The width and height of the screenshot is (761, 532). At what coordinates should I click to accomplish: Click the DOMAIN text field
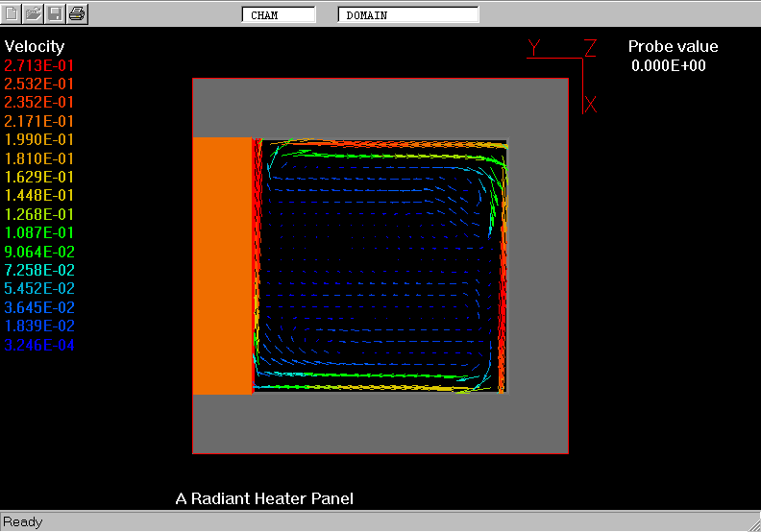tap(407, 15)
